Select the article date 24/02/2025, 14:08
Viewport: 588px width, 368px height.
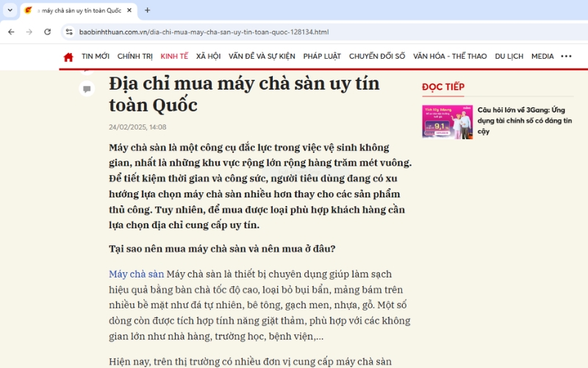click(137, 127)
